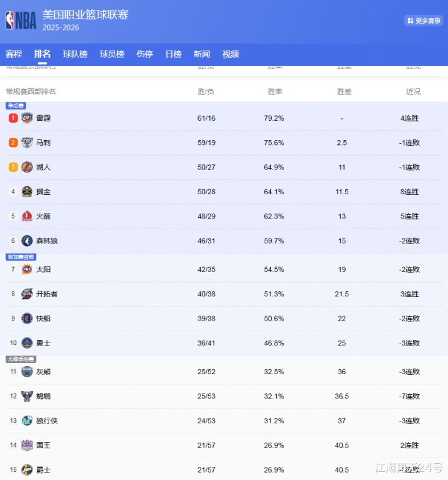Screen dimensions: 448x480
Task: Open the 雷霆 team name link
Action: click(x=43, y=118)
